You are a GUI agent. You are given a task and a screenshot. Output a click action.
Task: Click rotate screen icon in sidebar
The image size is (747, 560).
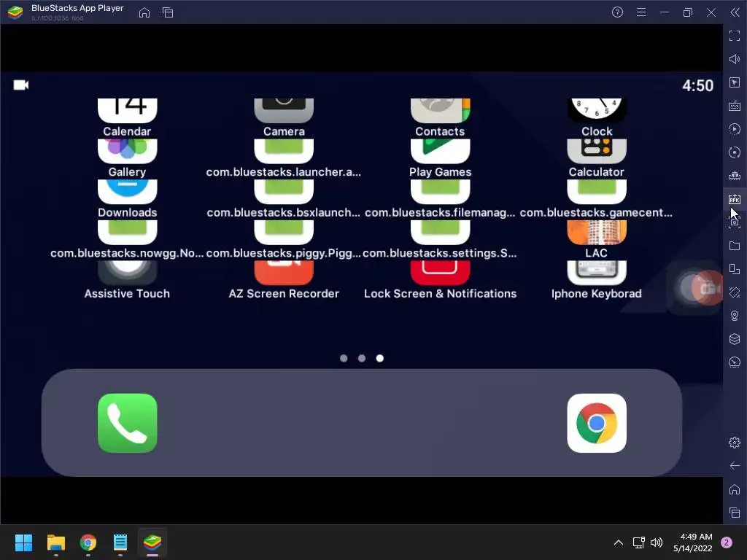click(x=735, y=292)
